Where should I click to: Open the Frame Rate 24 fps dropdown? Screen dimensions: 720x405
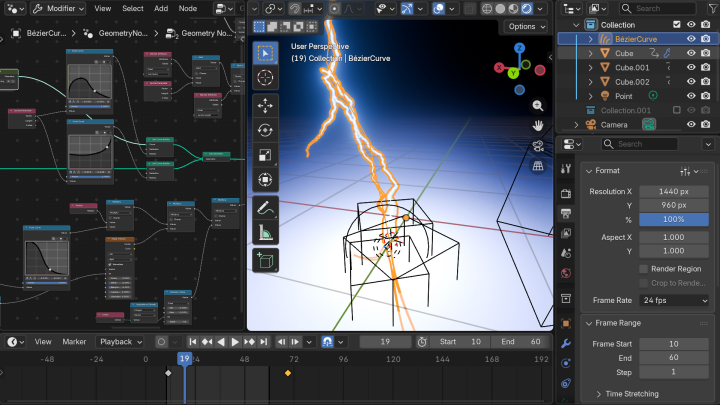675,300
